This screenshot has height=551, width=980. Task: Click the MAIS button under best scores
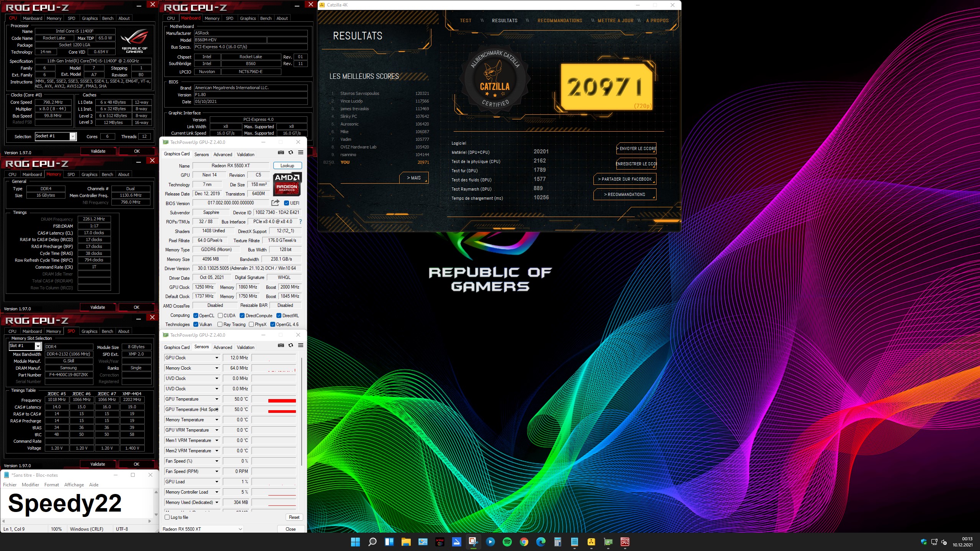pos(413,178)
